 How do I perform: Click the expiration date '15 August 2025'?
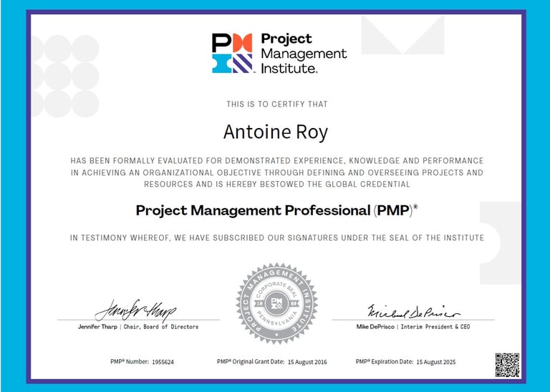pyautogui.click(x=436, y=362)
